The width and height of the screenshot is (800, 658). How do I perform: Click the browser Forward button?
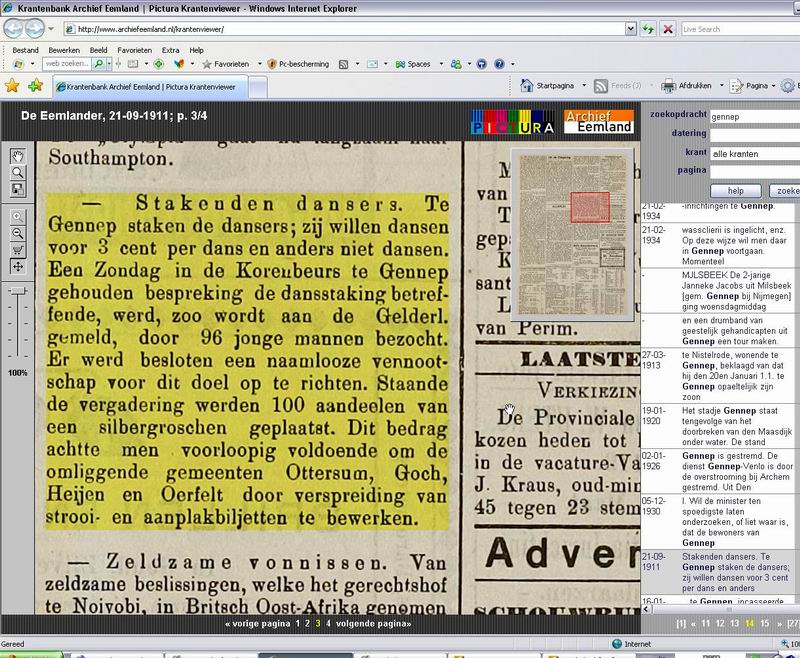34,29
